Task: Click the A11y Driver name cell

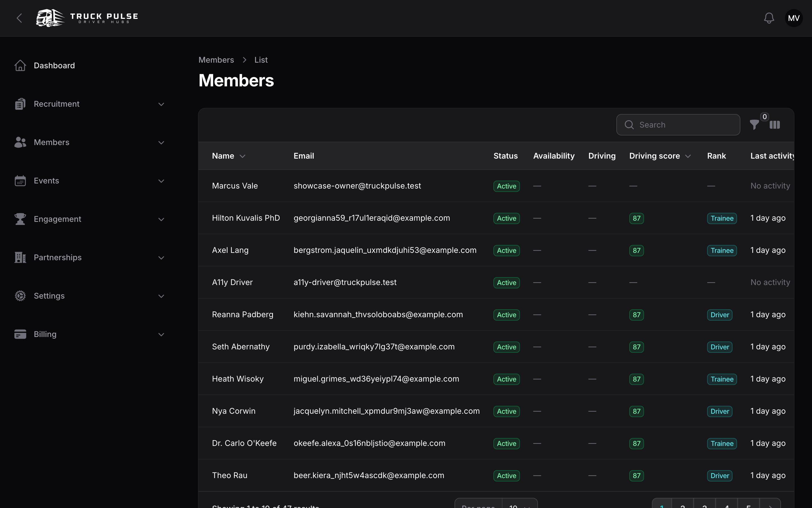Action: (x=232, y=283)
